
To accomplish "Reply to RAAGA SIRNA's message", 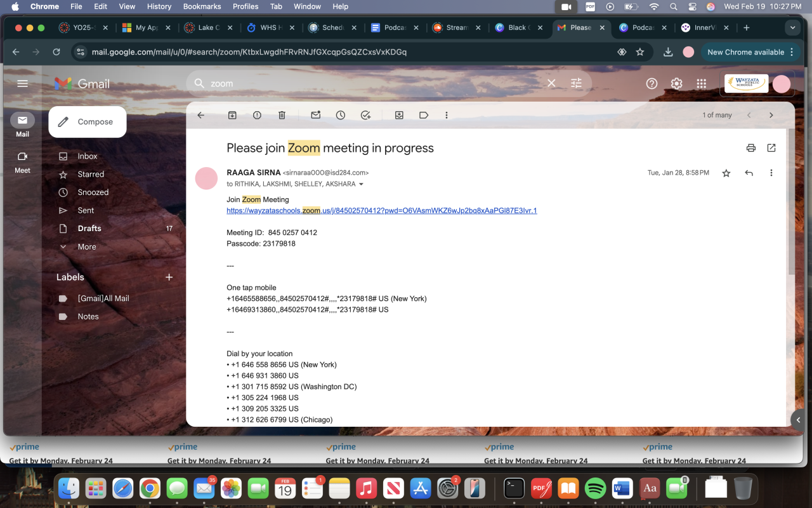I will pyautogui.click(x=749, y=173).
